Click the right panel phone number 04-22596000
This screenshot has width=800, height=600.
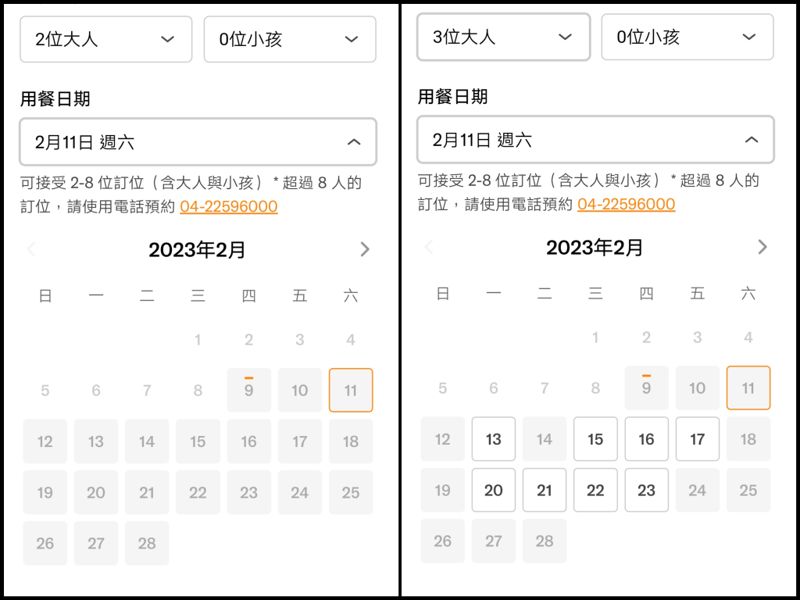click(626, 205)
